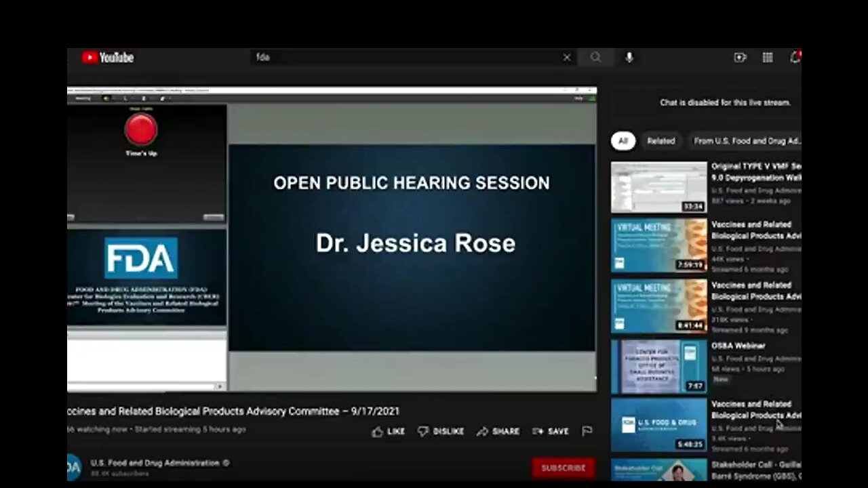Open the 33:24 video thumbnail
The image size is (868, 488).
pyautogui.click(x=658, y=187)
